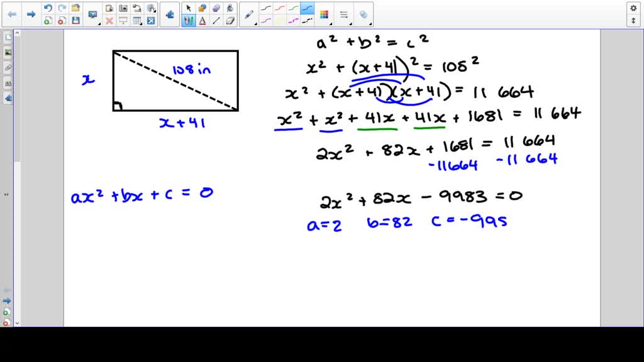644x362 pixels.
Task: Open the Gallery sidebar tab
Action: click(x=8, y=53)
